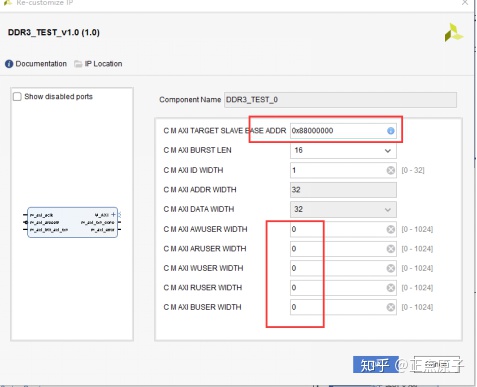
Task: Close the Re-customize IP dialog
Action: 465,3
